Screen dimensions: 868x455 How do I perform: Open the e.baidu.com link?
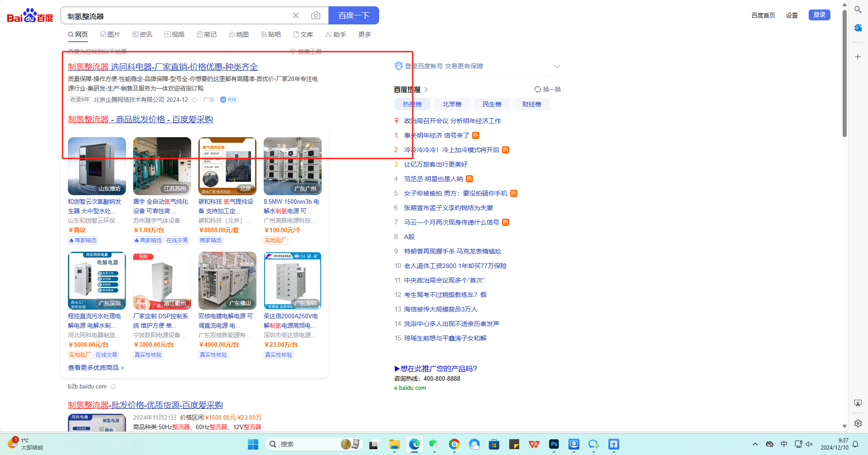pyautogui.click(x=410, y=388)
